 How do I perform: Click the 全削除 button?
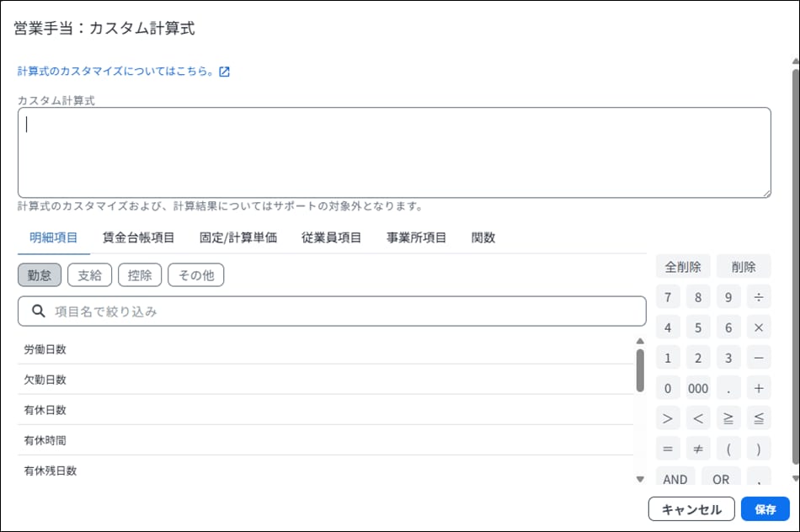tap(683, 267)
